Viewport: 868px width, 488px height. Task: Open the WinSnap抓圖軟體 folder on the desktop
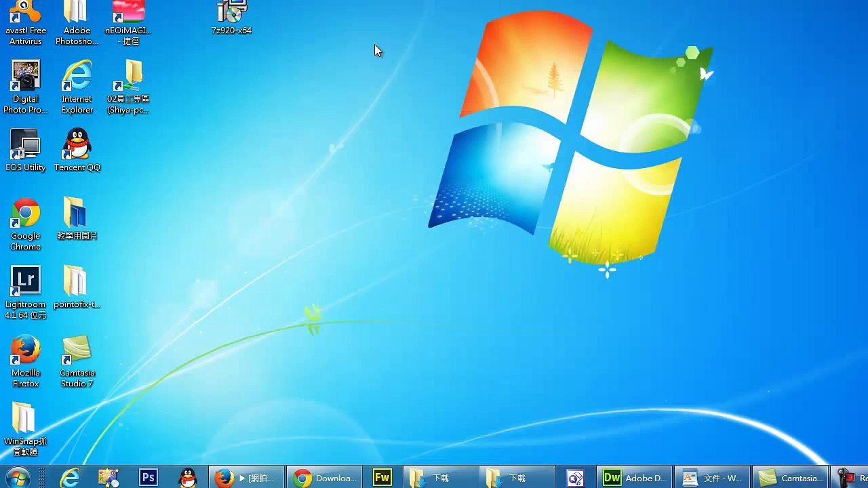[26, 430]
